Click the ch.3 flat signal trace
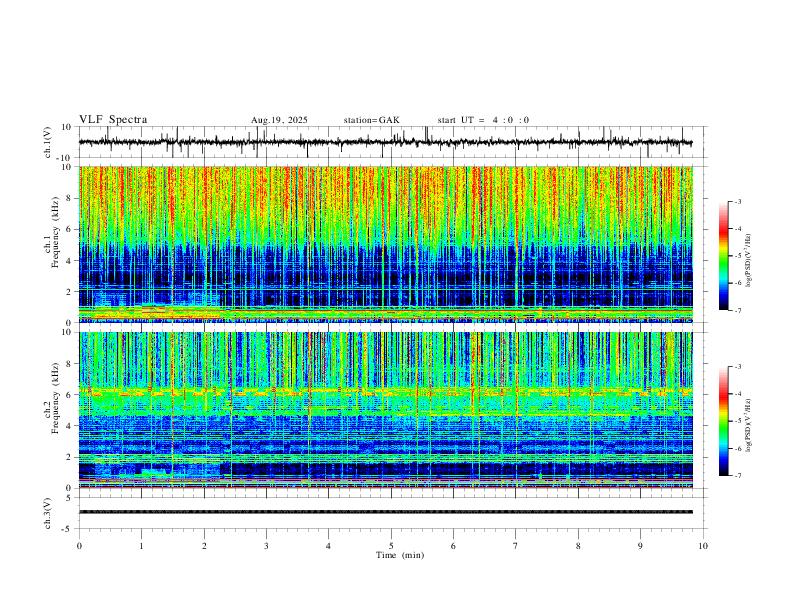The height and width of the screenshot is (612, 792). pos(385,512)
